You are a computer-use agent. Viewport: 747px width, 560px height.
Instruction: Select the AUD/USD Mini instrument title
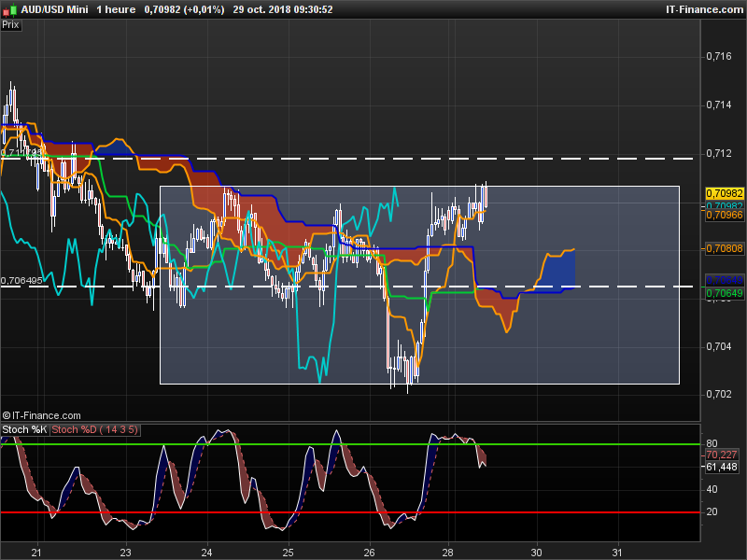tap(54, 9)
